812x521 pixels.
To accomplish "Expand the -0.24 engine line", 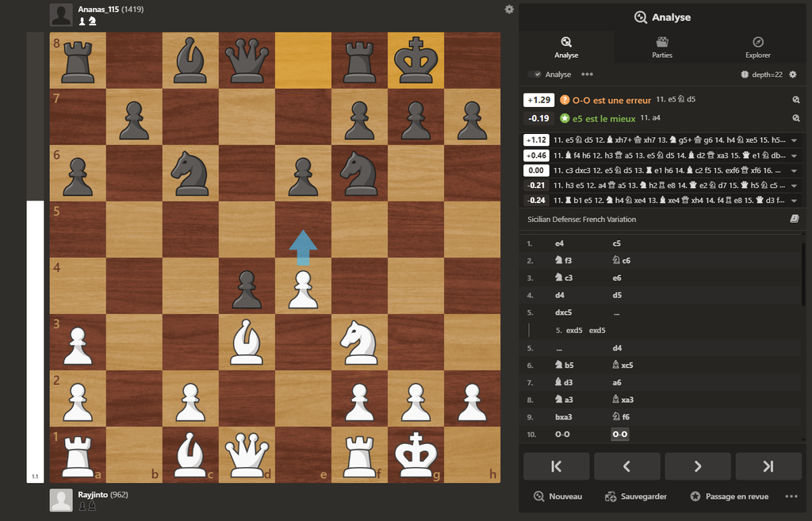I will pyautogui.click(x=794, y=201).
